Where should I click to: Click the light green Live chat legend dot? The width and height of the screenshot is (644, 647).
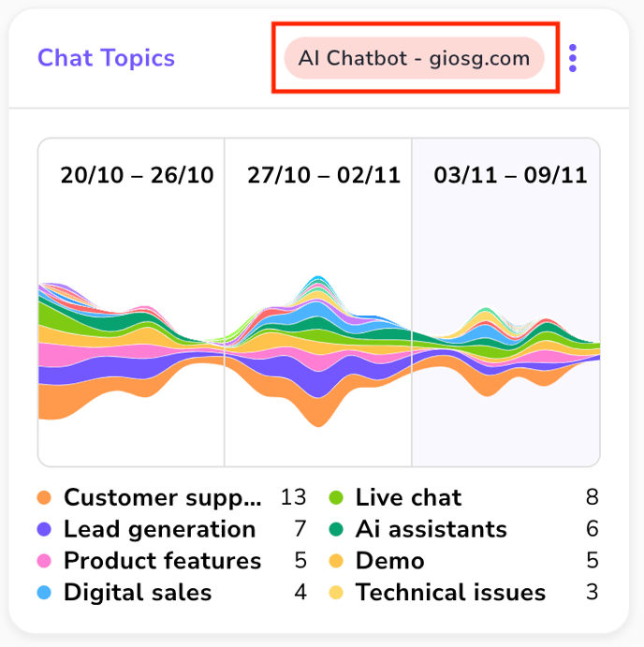(x=337, y=498)
